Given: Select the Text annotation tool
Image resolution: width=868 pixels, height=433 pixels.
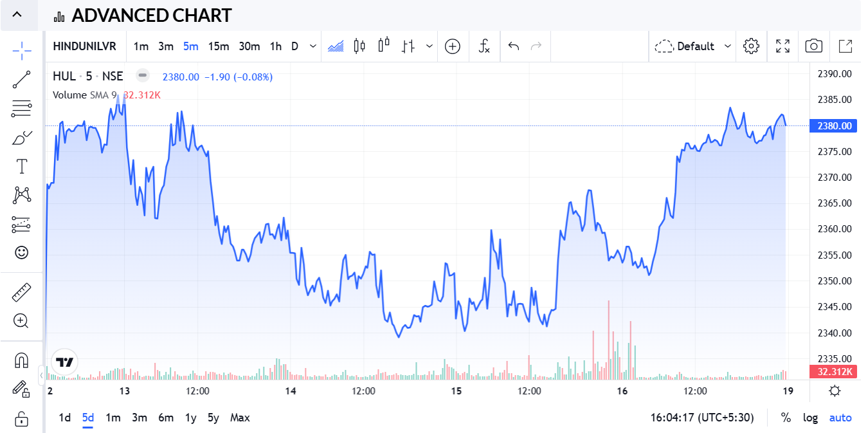Looking at the screenshot, I should [21, 167].
